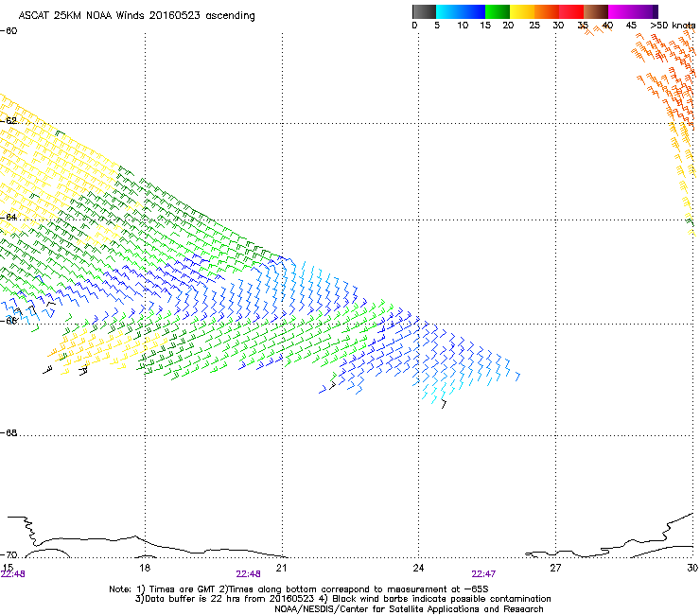Click the purple time 22:47 near longitude 24

[483, 574]
